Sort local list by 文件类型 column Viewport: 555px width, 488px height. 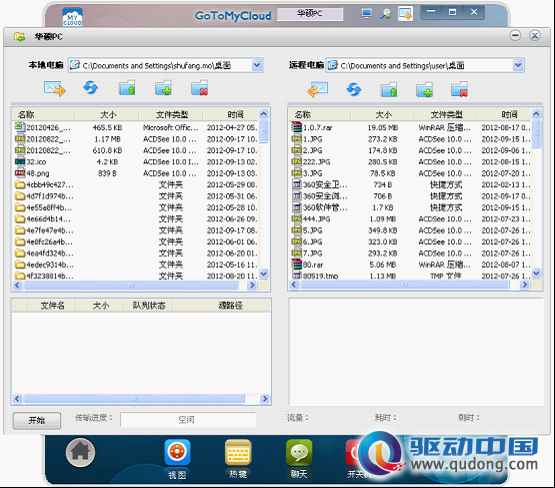171,114
